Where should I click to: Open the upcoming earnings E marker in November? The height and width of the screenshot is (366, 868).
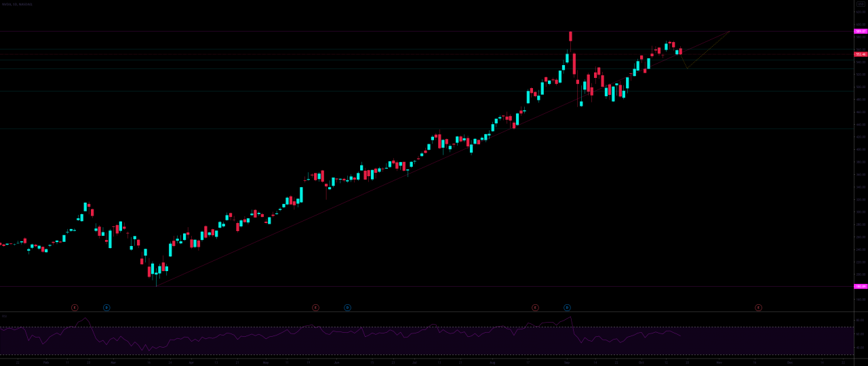758,308
